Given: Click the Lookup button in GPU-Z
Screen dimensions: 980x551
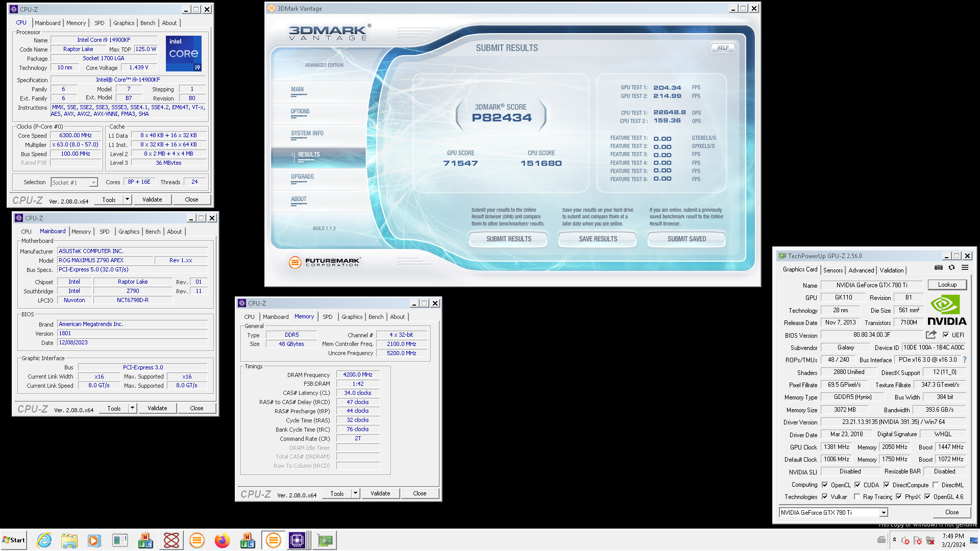Looking at the screenshot, I should click(947, 285).
